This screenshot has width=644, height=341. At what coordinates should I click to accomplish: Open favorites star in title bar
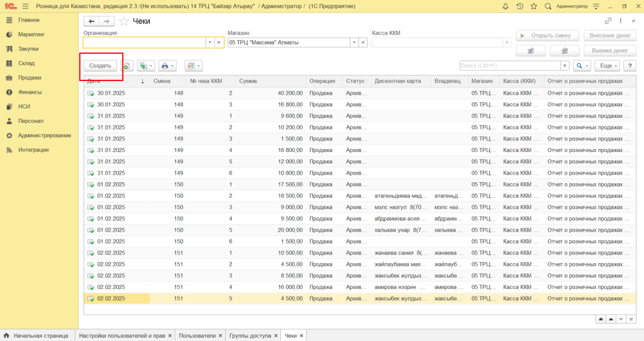click(x=533, y=6)
